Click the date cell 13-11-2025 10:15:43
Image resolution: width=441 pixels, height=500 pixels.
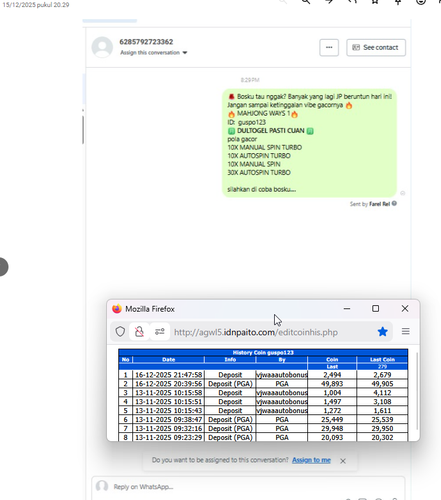pos(169,411)
